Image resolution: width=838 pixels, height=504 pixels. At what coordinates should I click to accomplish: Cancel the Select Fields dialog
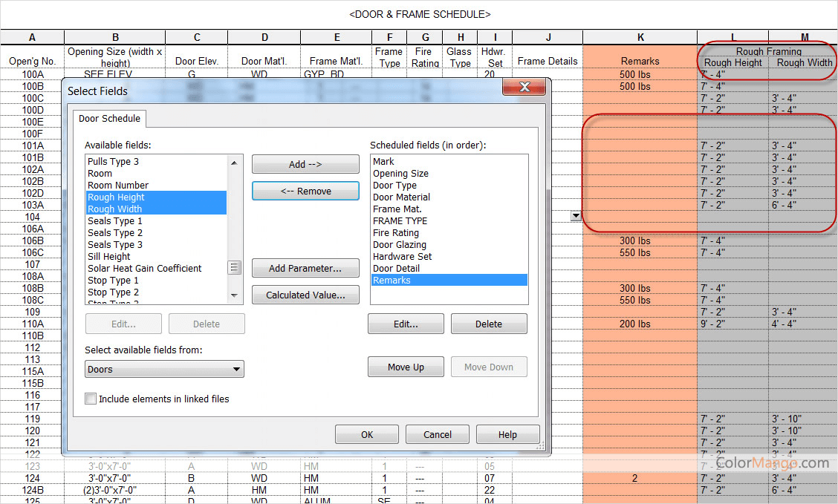click(437, 434)
